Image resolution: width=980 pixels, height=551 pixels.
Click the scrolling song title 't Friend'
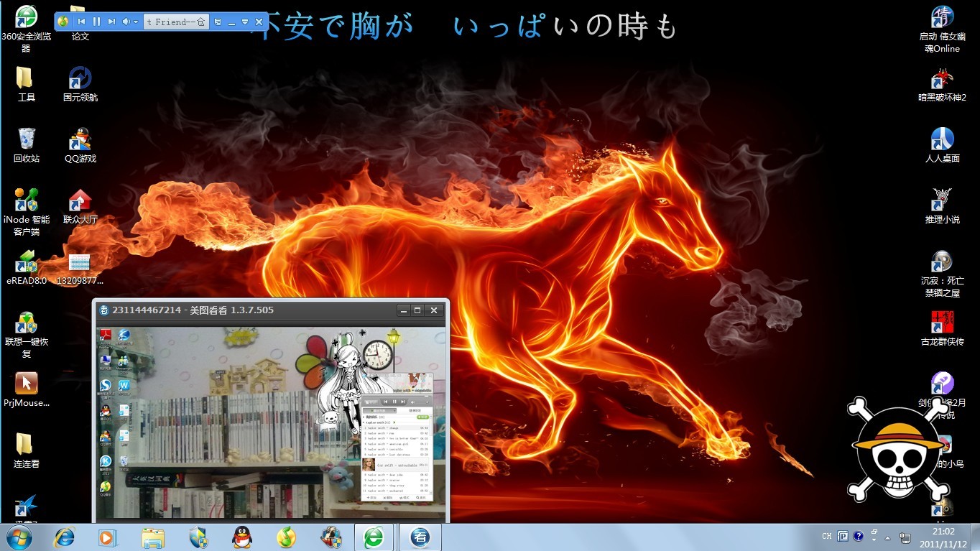tap(176, 22)
